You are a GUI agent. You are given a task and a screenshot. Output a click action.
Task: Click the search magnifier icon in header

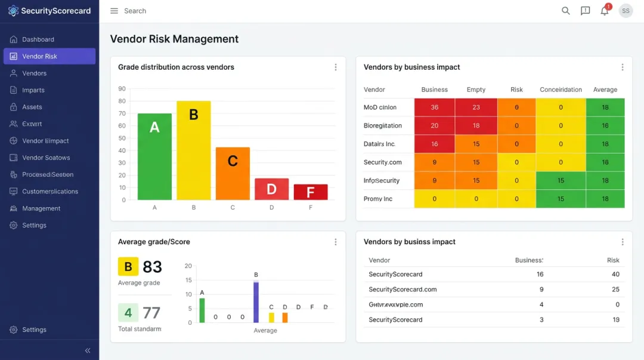565,11
